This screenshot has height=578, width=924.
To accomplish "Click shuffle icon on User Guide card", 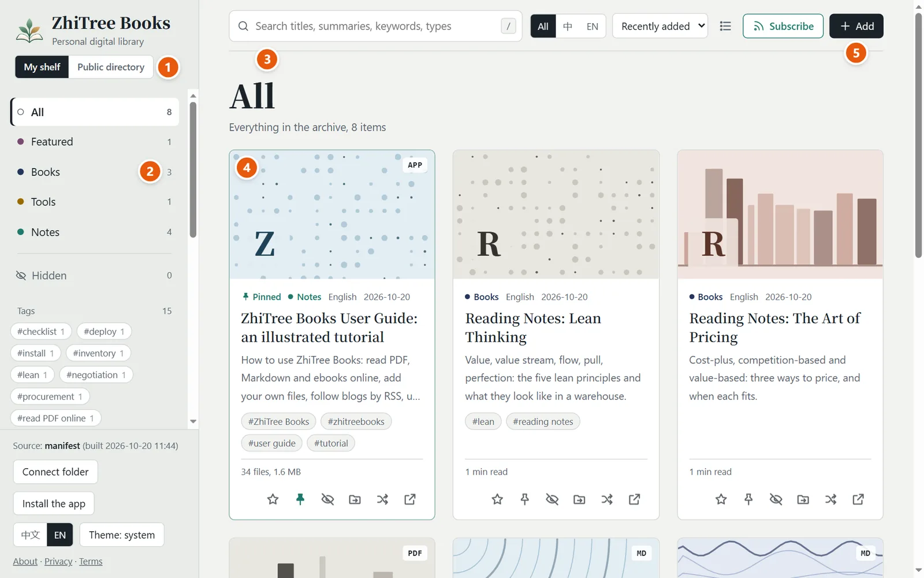I will coord(382,499).
